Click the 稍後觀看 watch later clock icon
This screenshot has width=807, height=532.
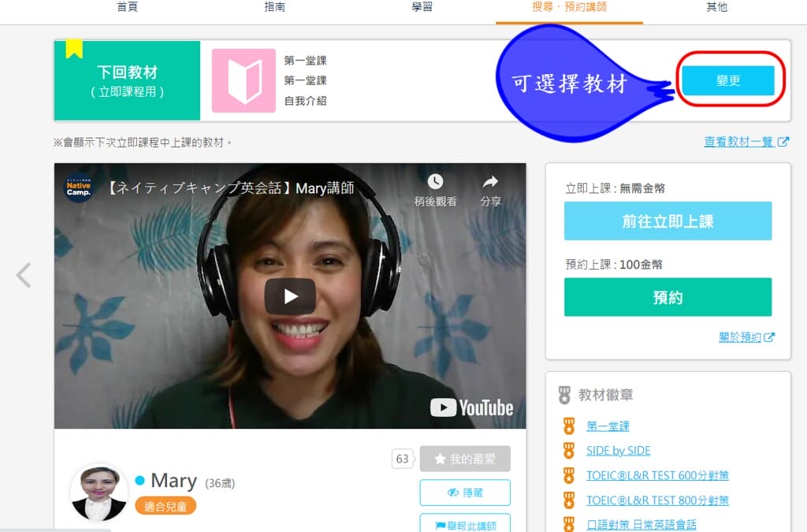pyautogui.click(x=435, y=181)
